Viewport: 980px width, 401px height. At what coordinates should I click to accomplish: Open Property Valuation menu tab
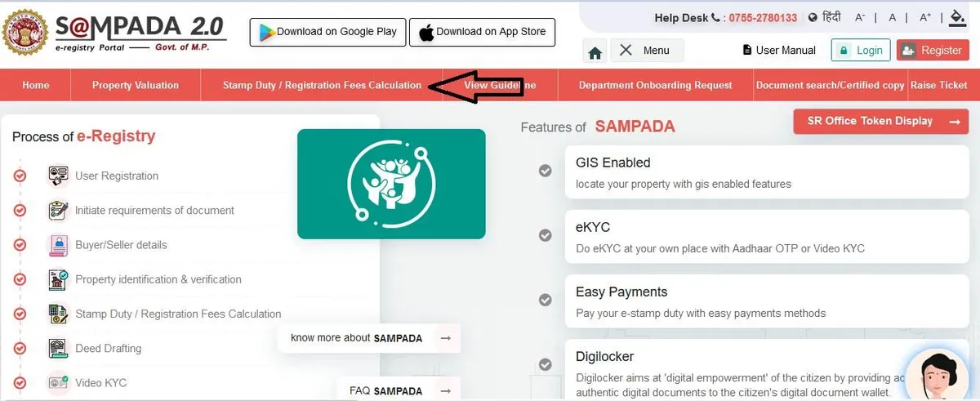coord(136,85)
